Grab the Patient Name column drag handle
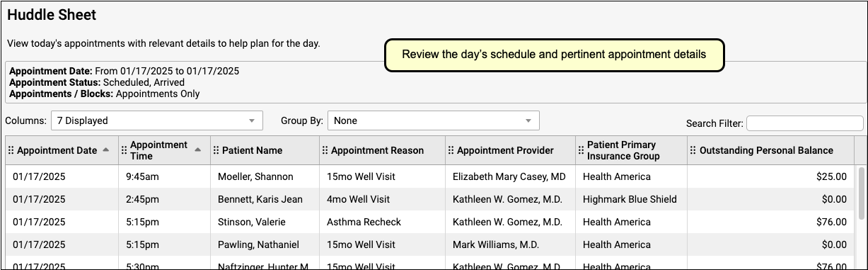Screen dimensions: 868x270 coord(216,150)
